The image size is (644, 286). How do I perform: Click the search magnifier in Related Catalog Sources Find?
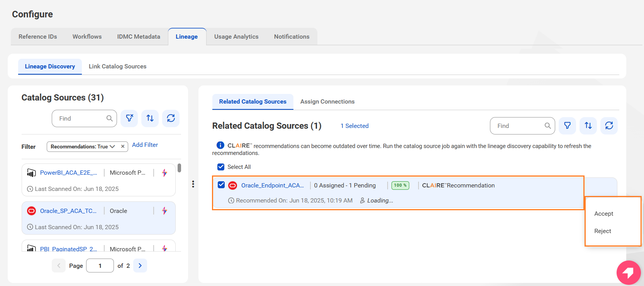[x=548, y=126]
